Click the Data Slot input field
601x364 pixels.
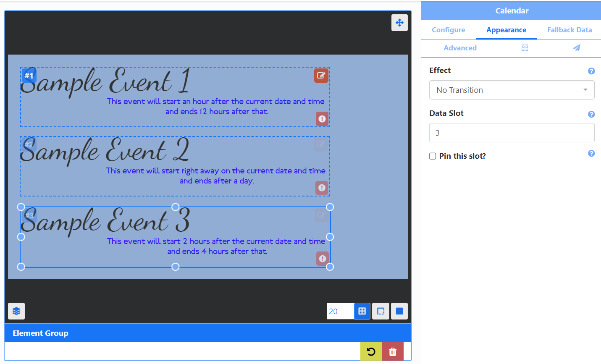pyautogui.click(x=512, y=133)
